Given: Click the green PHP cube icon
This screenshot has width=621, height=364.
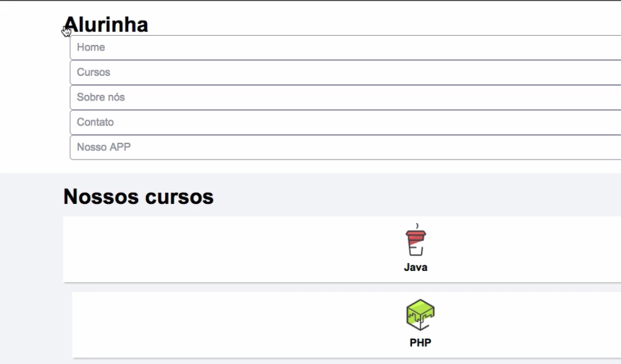Looking at the screenshot, I should [419, 315].
